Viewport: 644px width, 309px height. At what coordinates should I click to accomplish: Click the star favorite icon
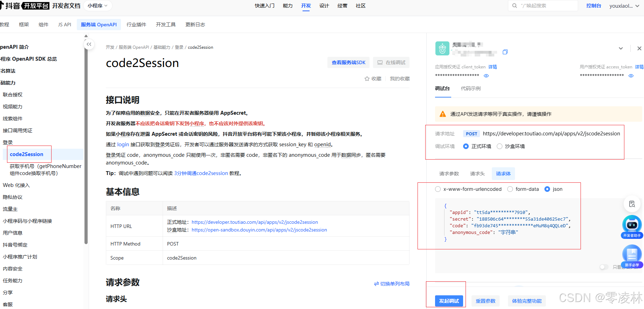(367, 79)
